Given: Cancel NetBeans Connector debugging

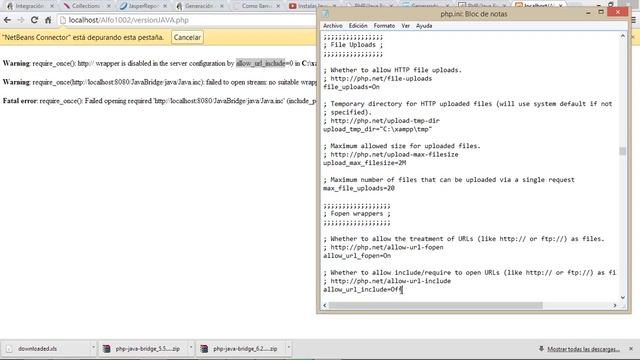Looking at the screenshot, I should click(x=187, y=37).
